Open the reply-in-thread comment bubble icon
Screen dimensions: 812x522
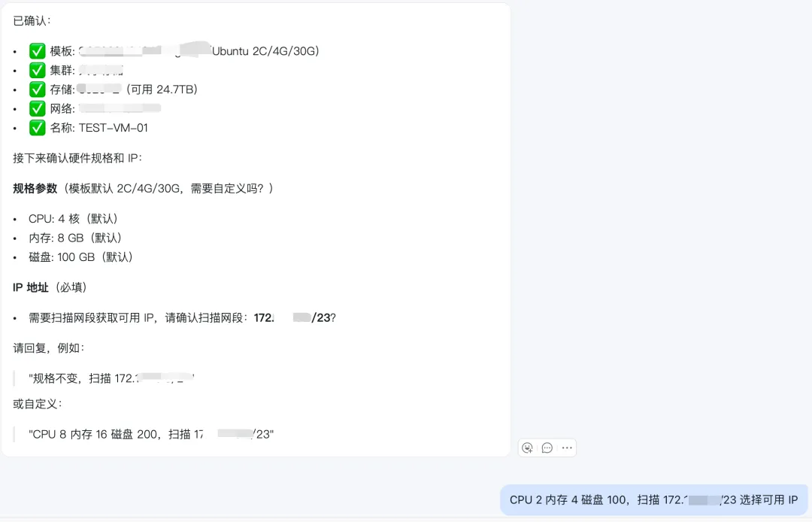click(x=547, y=448)
